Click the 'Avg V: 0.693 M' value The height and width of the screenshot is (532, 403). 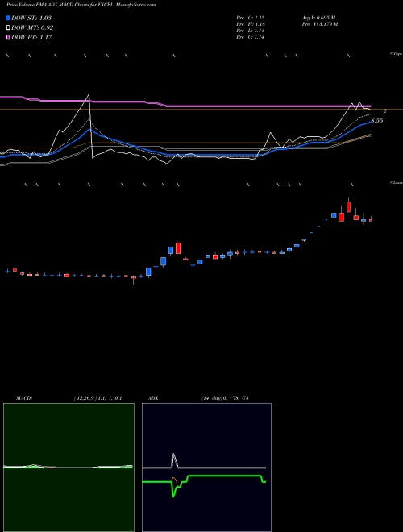coord(319,18)
